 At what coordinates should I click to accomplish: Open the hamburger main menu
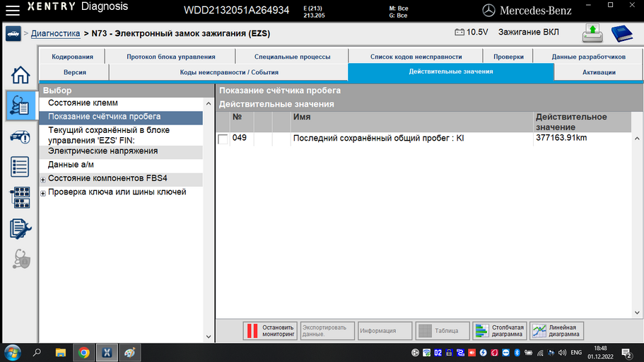click(x=12, y=10)
